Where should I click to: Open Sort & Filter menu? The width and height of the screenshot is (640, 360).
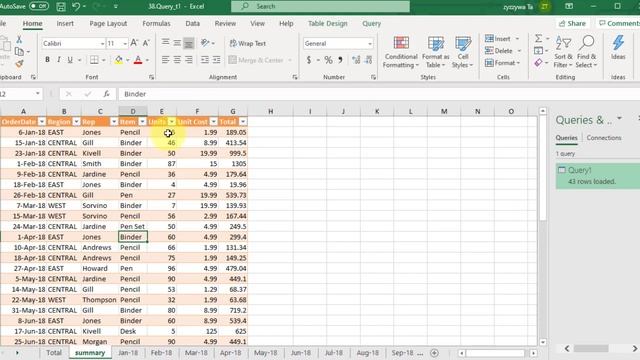563,52
